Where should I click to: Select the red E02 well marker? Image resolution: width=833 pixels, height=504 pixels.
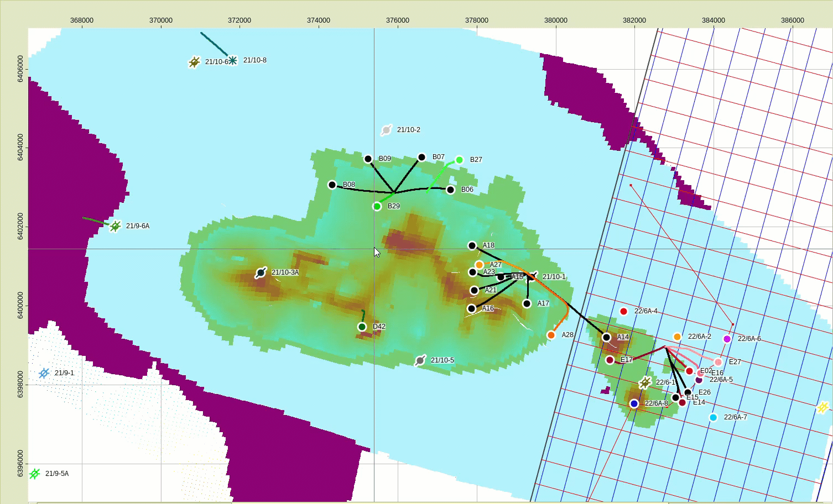click(x=689, y=371)
